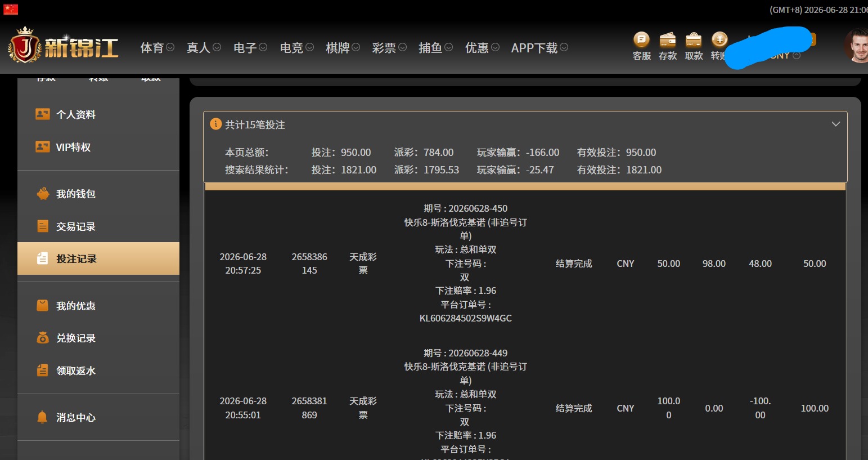
Task: Click bet ID 2658381869
Action: (309, 408)
